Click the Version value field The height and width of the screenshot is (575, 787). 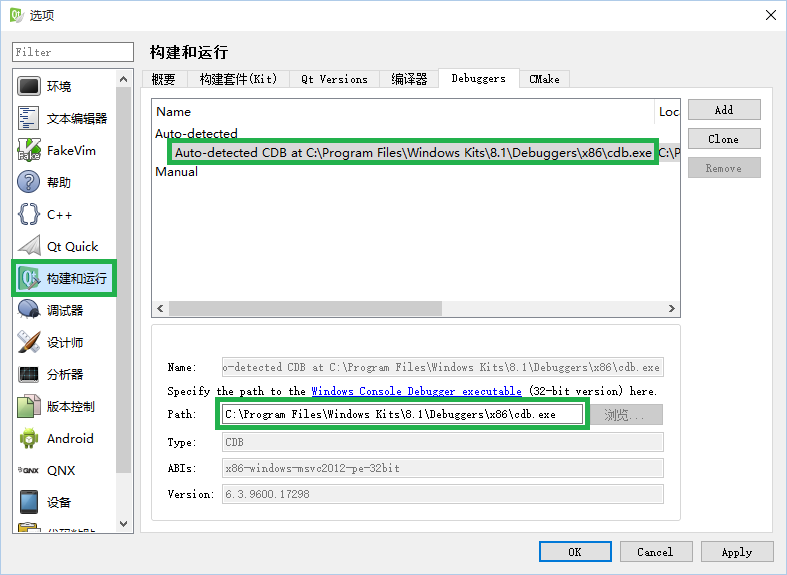pos(443,494)
